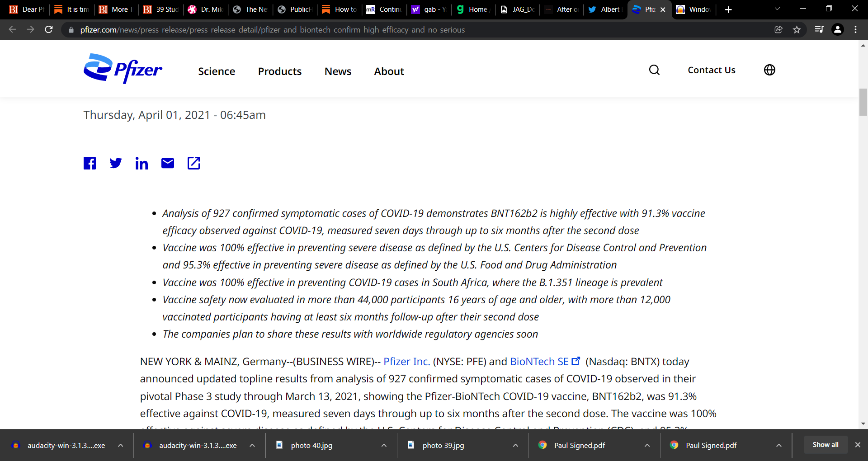Switch to the It is tim tab
Viewport: 868px width, 461px height.
coord(71,9)
